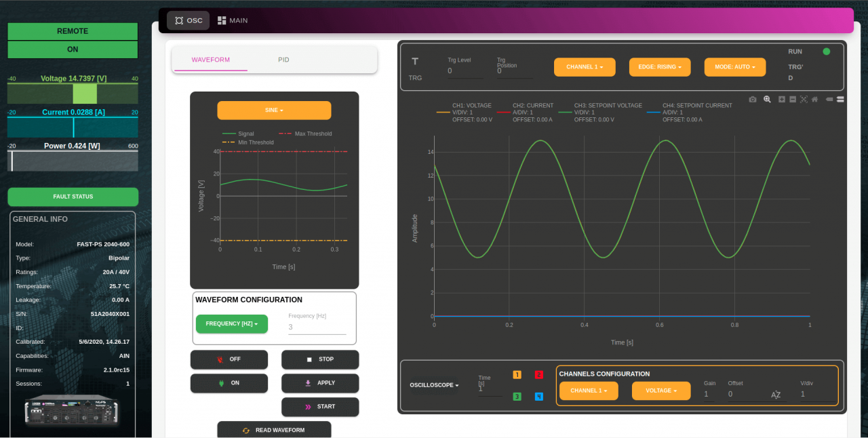Toggle red channel 2 indicator
Screen dimensions: 868x438
point(538,375)
